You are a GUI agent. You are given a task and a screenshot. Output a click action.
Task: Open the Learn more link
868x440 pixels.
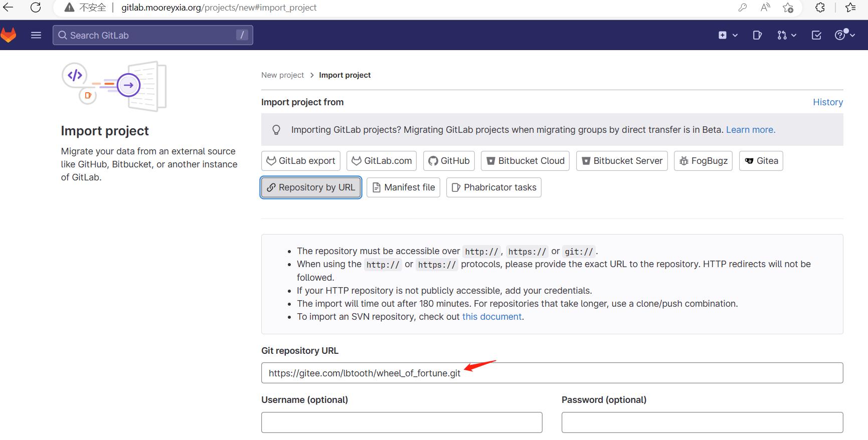pyautogui.click(x=751, y=130)
